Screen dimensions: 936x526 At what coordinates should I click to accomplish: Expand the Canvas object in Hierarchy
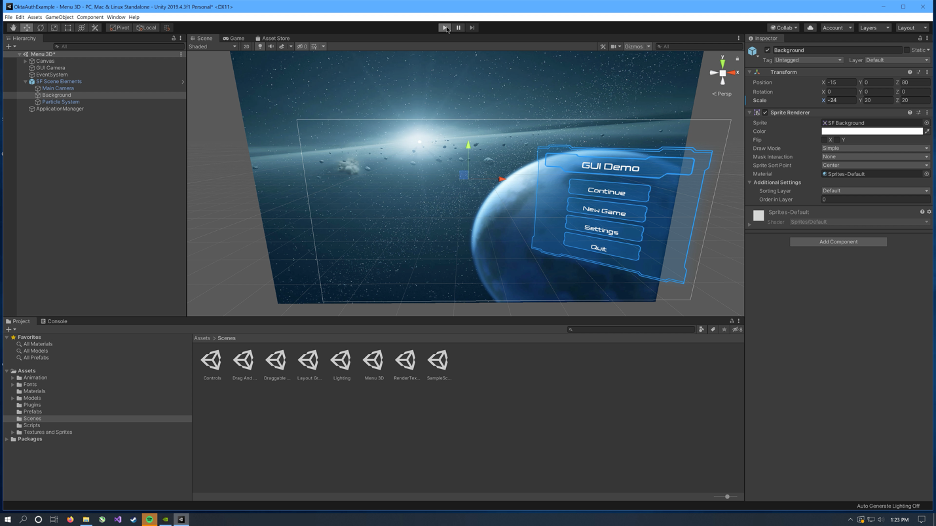tap(26, 61)
